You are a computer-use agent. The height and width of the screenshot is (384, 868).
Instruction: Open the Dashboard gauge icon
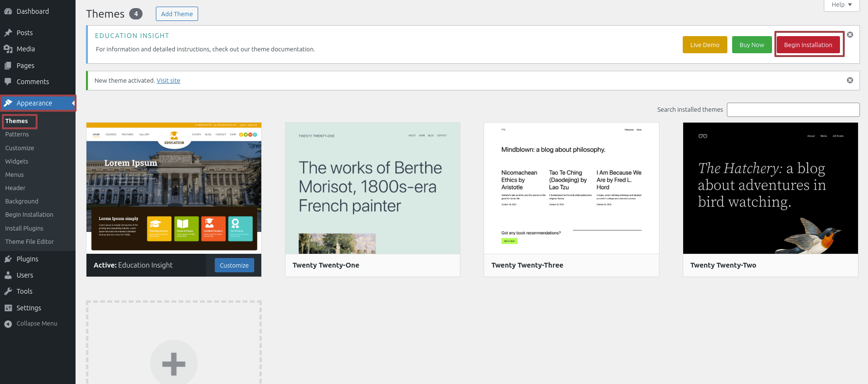[8, 11]
